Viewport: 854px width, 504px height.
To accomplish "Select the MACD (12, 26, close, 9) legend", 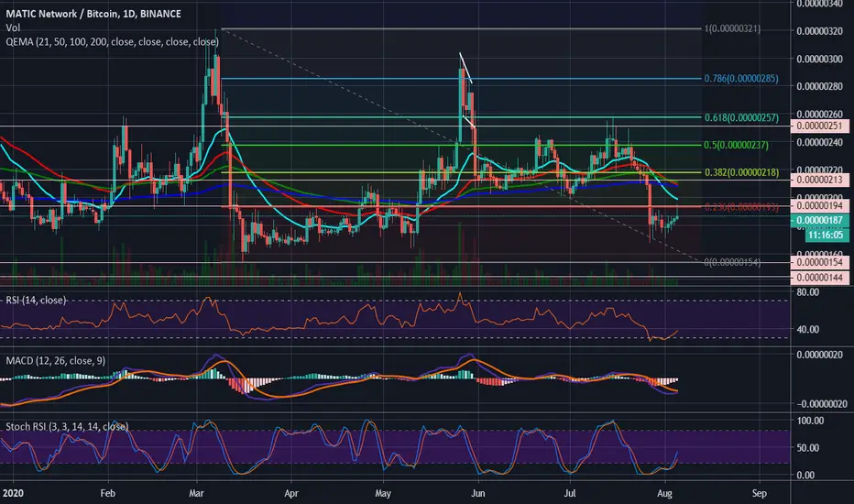I will pyautogui.click(x=56, y=361).
